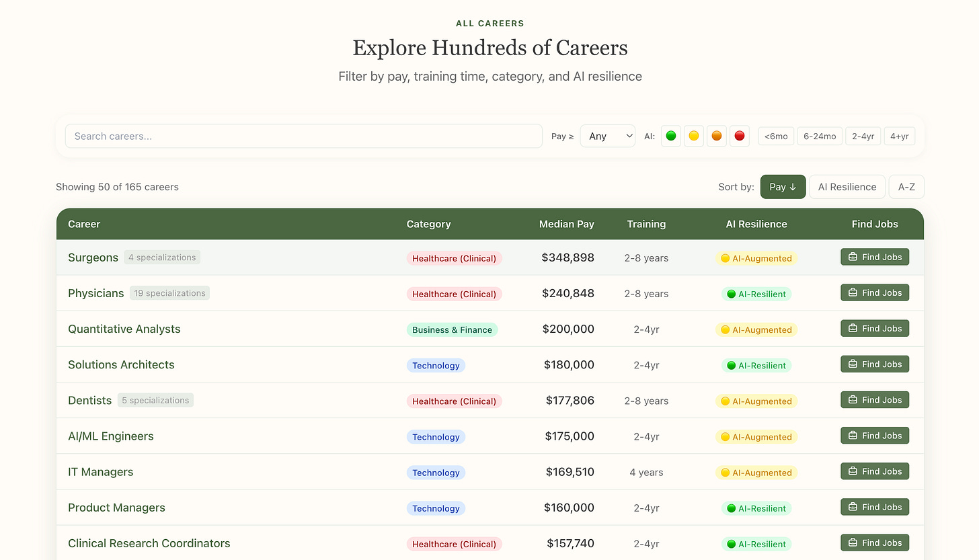Click Find Jobs for Product Managers

coord(875,507)
